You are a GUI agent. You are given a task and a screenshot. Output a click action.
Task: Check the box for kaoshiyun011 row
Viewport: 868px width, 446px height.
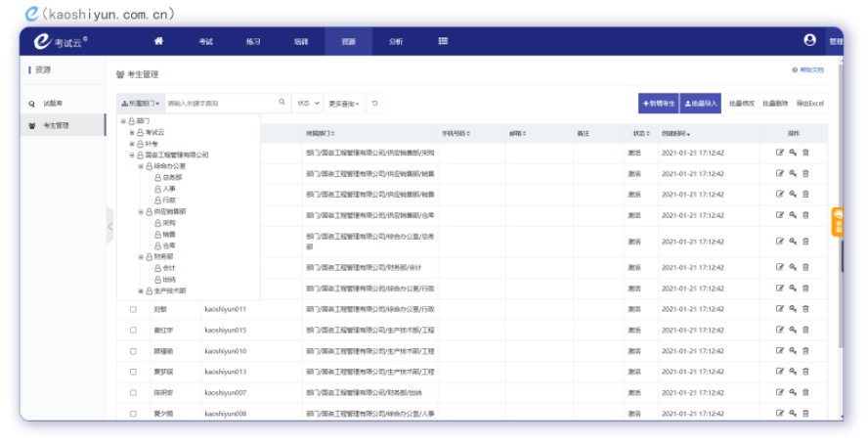pyautogui.click(x=133, y=309)
